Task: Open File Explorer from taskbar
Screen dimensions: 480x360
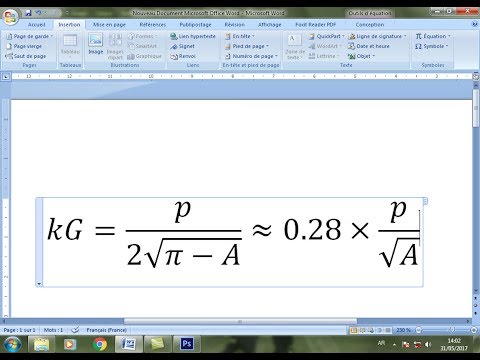Action: pyautogui.click(x=41, y=344)
